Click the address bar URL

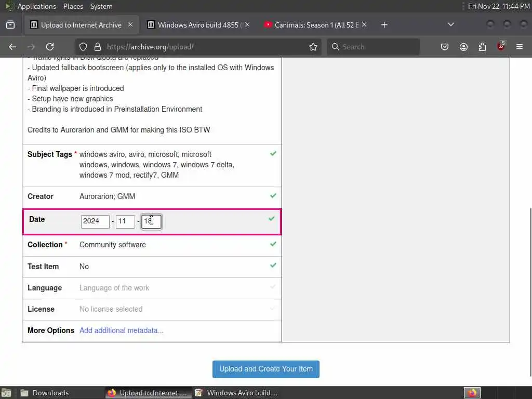pyautogui.click(x=150, y=47)
